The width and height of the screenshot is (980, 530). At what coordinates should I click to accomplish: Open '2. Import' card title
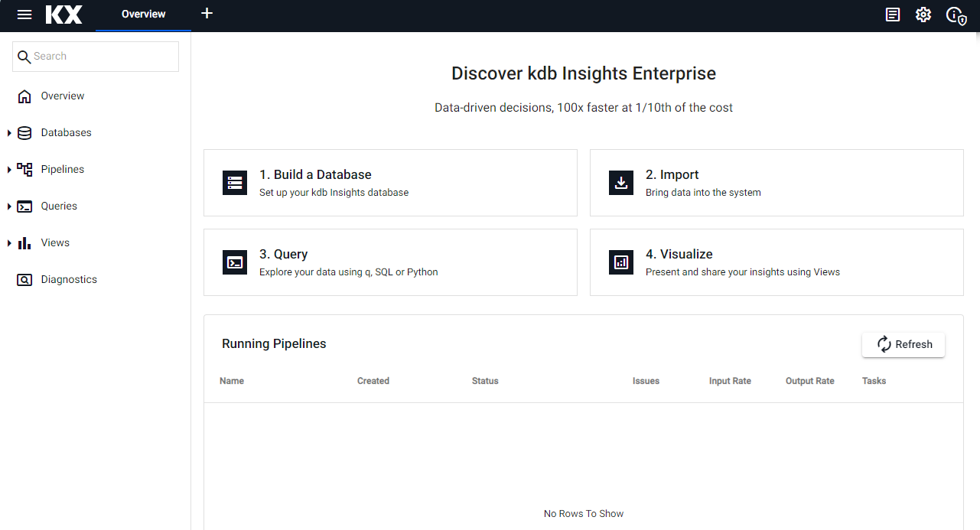click(x=672, y=174)
